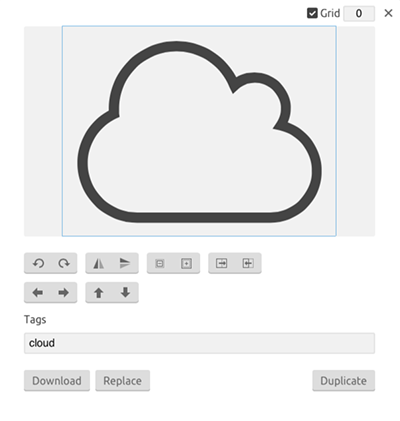Viewport: 400px width, 421px height.
Task: Increase the icon width spacing
Action: 222,263
